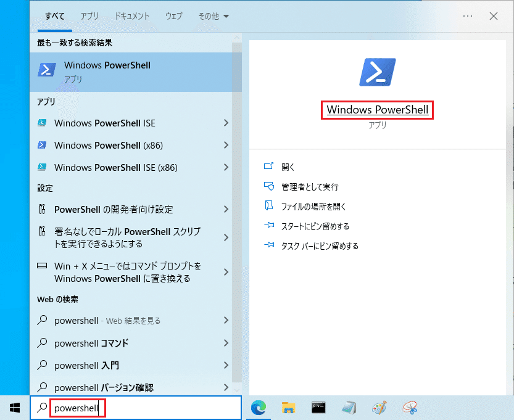Open the notepad-style app icon in taskbar
514x420 pixels.
(349, 408)
